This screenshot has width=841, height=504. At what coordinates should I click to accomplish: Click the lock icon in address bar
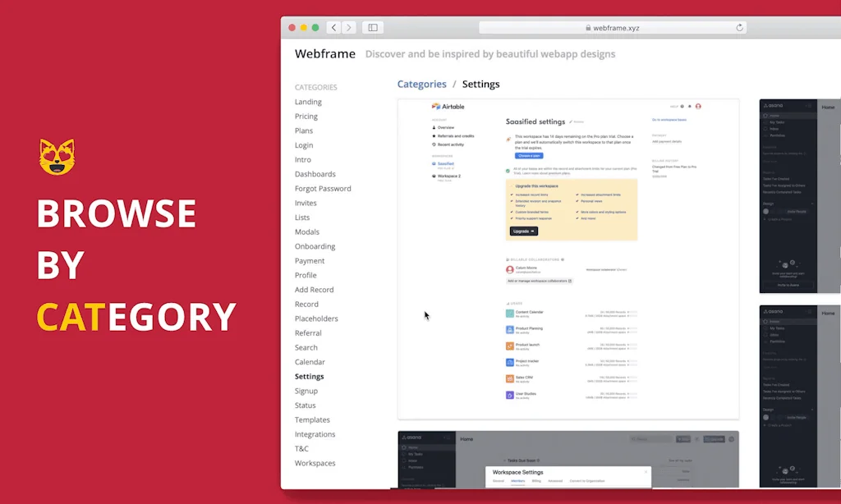[x=588, y=28]
